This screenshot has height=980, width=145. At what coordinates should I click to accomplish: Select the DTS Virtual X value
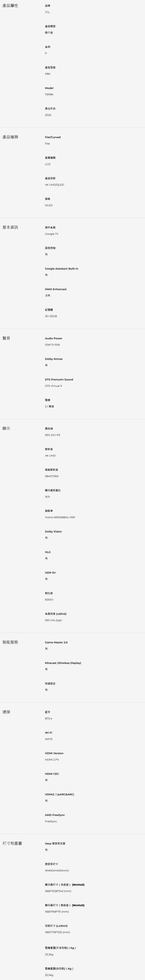[53, 386]
